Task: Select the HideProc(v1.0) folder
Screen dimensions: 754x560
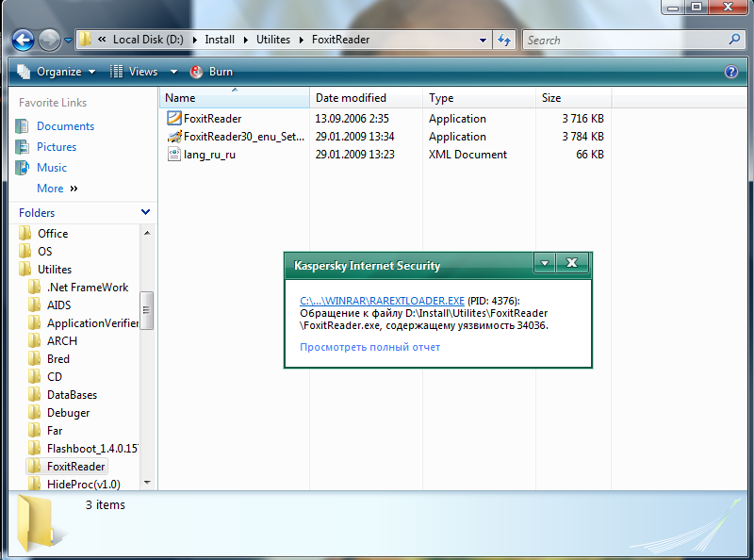Action: 84,484
